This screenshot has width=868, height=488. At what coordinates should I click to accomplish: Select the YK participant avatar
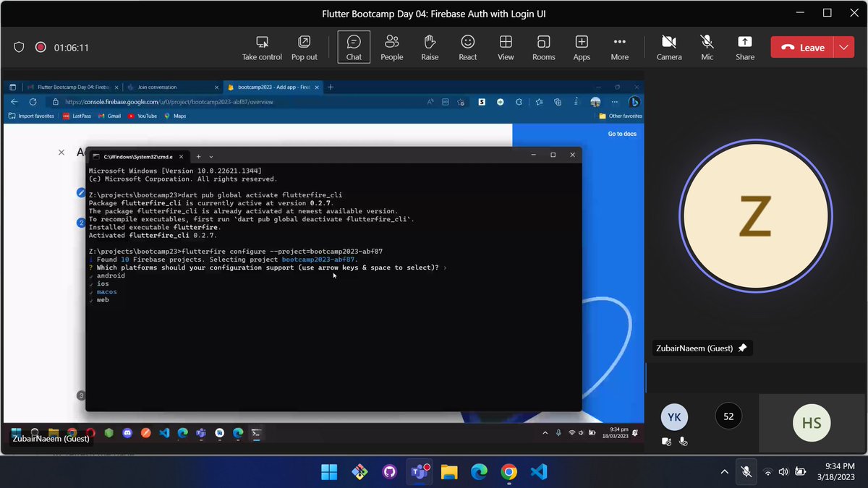click(x=674, y=416)
